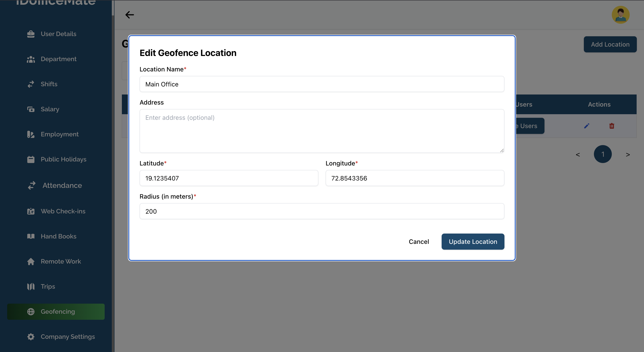The image size is (644, 352).
Task: Go to next page with > arrow
Action: coord(628,155)
